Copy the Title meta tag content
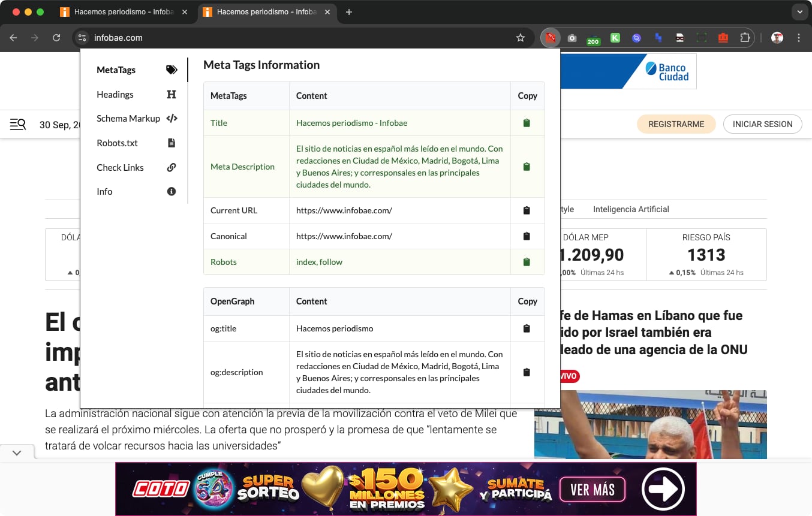Viewport: 812px width, 516px height. (527, 123)
